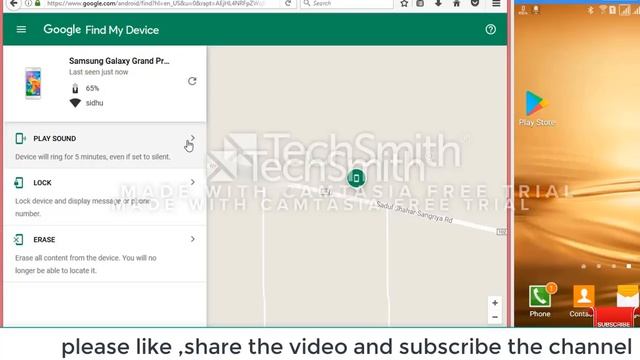Select the LOCK label

(x=42, y=183)
